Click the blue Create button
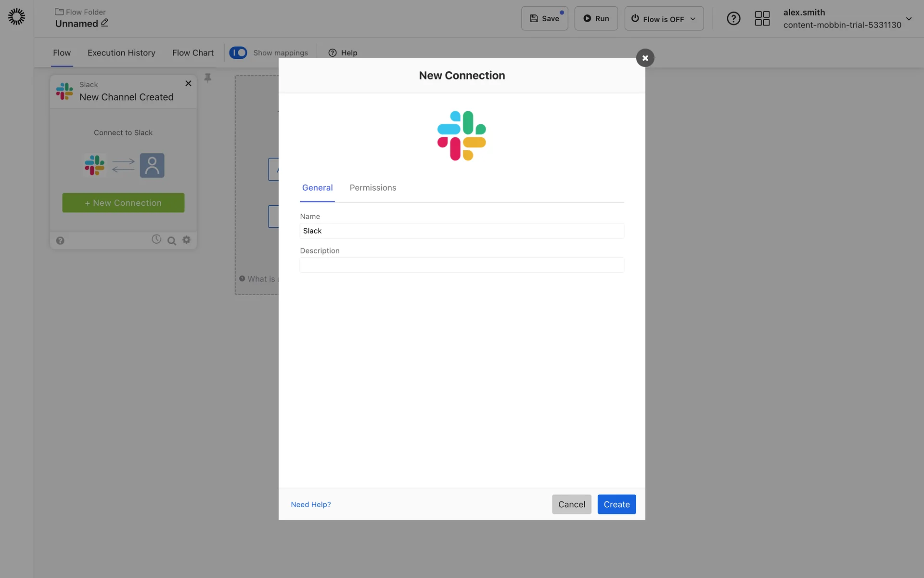 (x=616, y=504)
